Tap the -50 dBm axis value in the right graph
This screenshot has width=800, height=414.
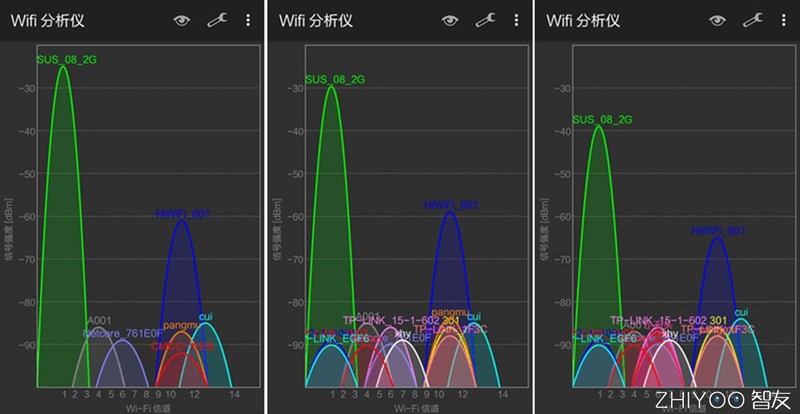click(x=561, y=174)
